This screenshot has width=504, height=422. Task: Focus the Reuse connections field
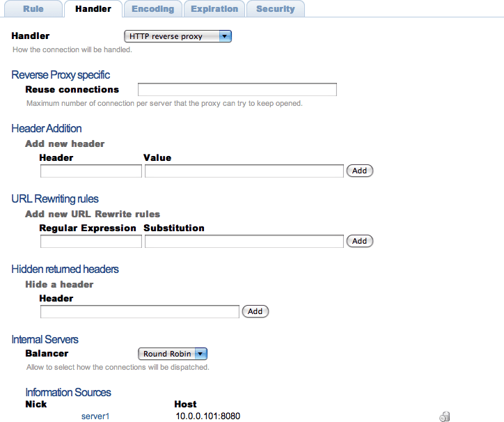pos(237,90)
